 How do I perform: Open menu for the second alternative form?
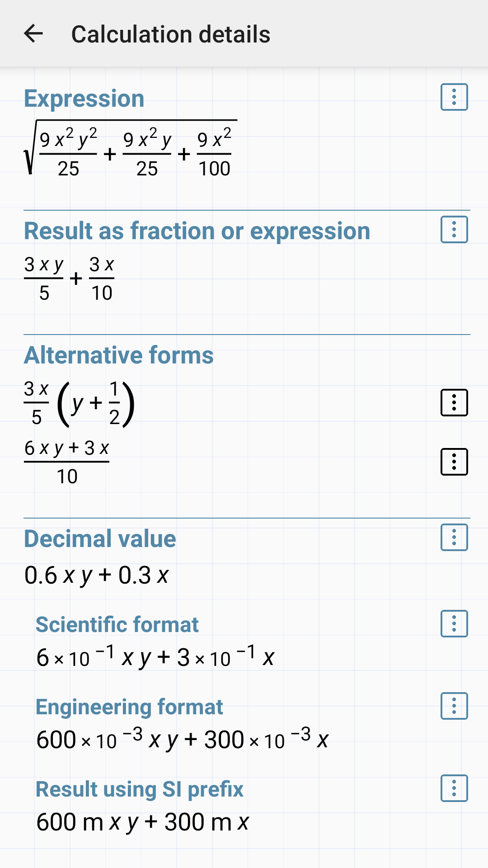tap(453, 461)
